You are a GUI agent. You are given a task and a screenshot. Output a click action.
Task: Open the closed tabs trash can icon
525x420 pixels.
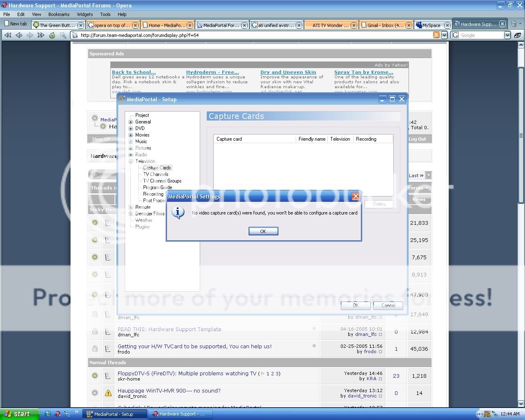514,24
